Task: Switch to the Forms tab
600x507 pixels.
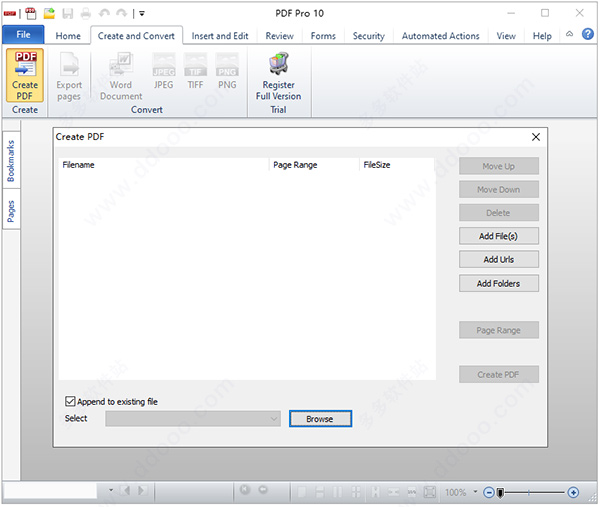Action: coord(323,36)
